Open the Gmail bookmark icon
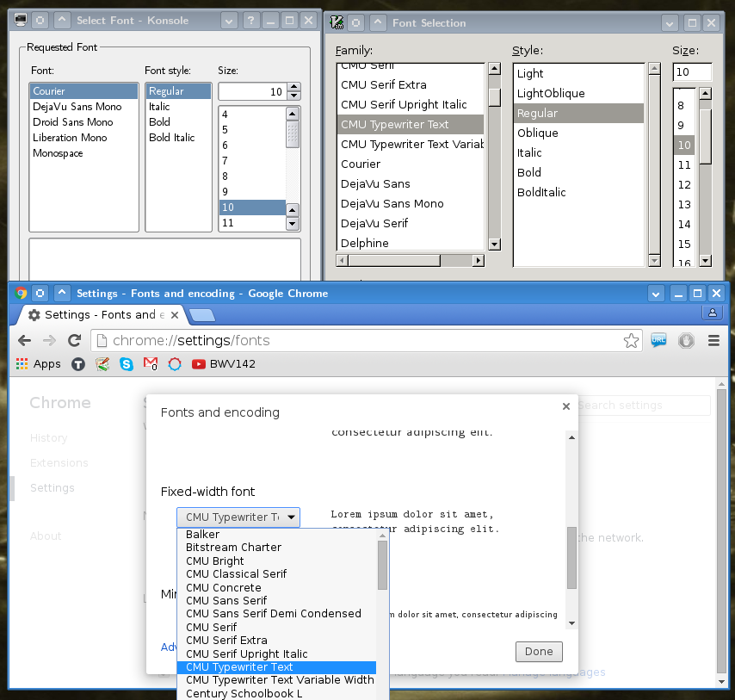Screen dimensions: 735x700 (151, 364)
